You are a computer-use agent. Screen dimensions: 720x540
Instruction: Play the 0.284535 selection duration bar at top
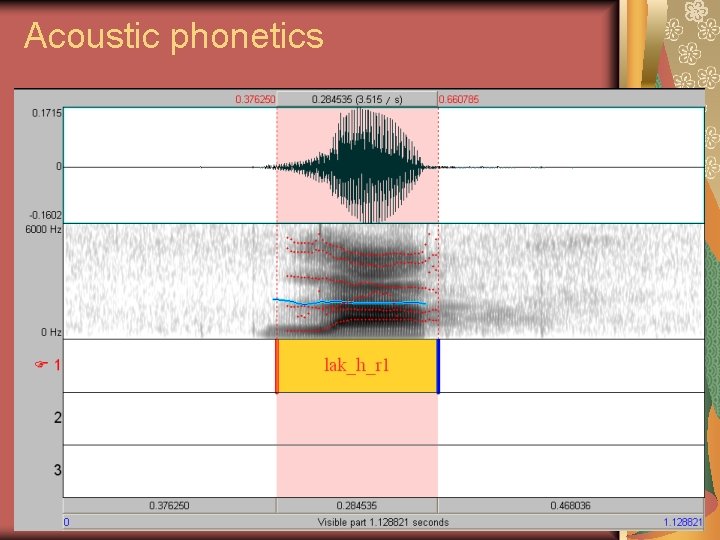[357, 99]
